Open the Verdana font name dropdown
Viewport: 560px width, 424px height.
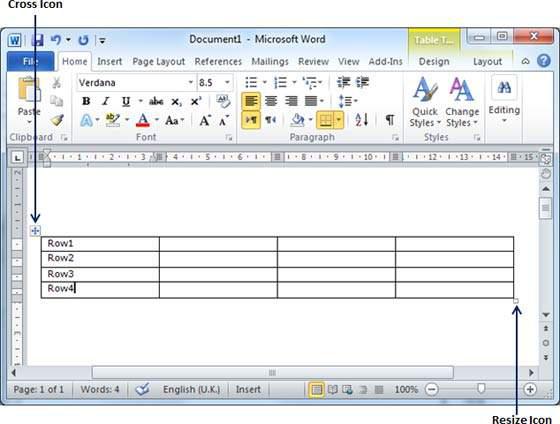point(191,83)
